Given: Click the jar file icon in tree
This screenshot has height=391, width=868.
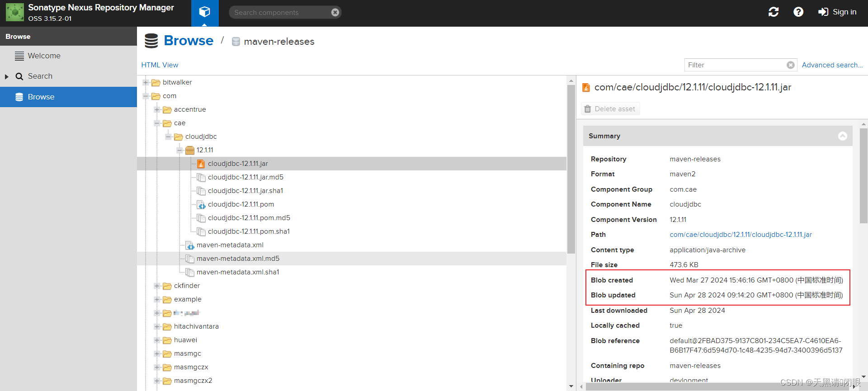Looking at the screenshot, I should [201, 164].
